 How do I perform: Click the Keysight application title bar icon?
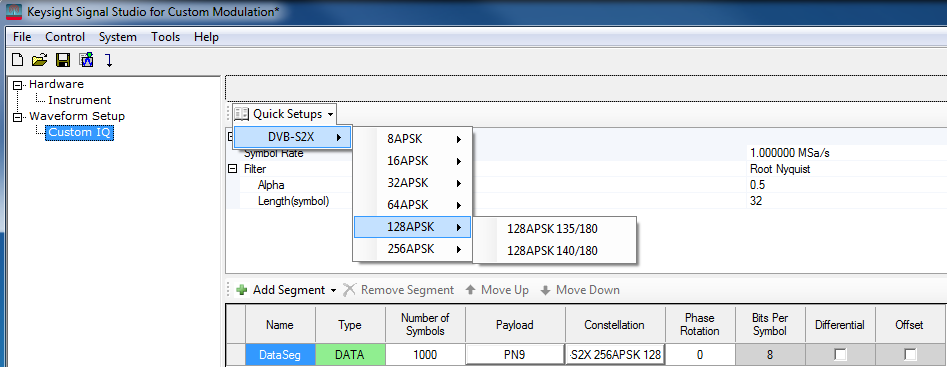[14, 12]
